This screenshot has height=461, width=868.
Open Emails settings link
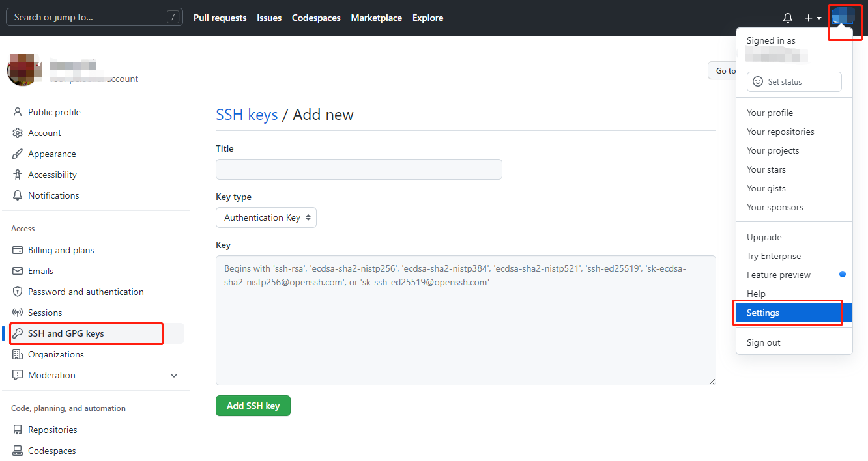pos(40,271)
